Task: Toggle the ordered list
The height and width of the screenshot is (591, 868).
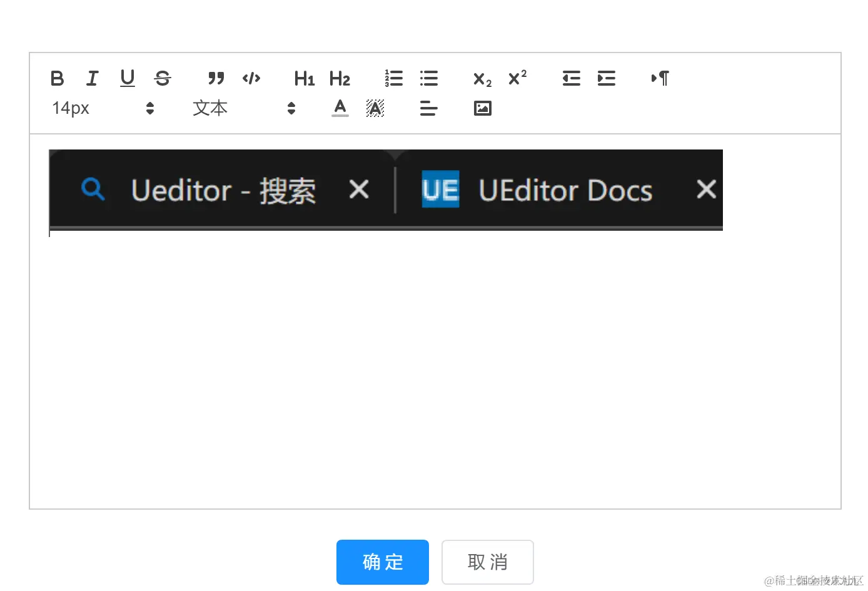Action: coord(393,78)
